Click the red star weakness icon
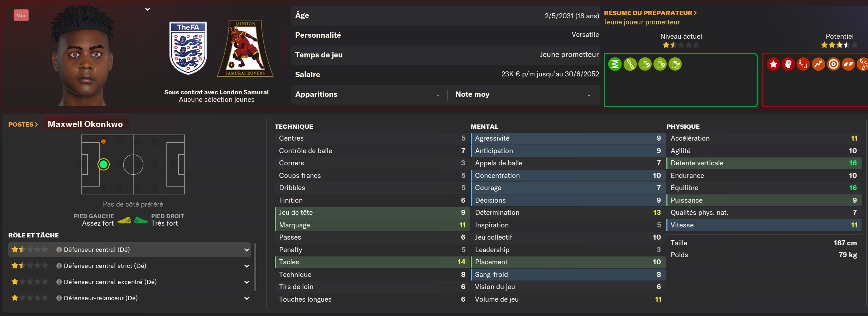This screenshot has width=868, height=316. tap(773, 64)
